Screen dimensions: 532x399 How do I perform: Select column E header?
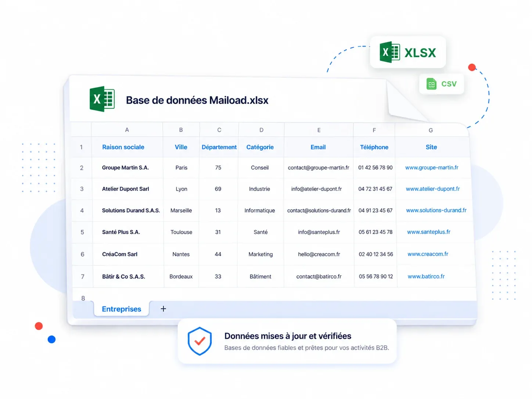point(319,130)
